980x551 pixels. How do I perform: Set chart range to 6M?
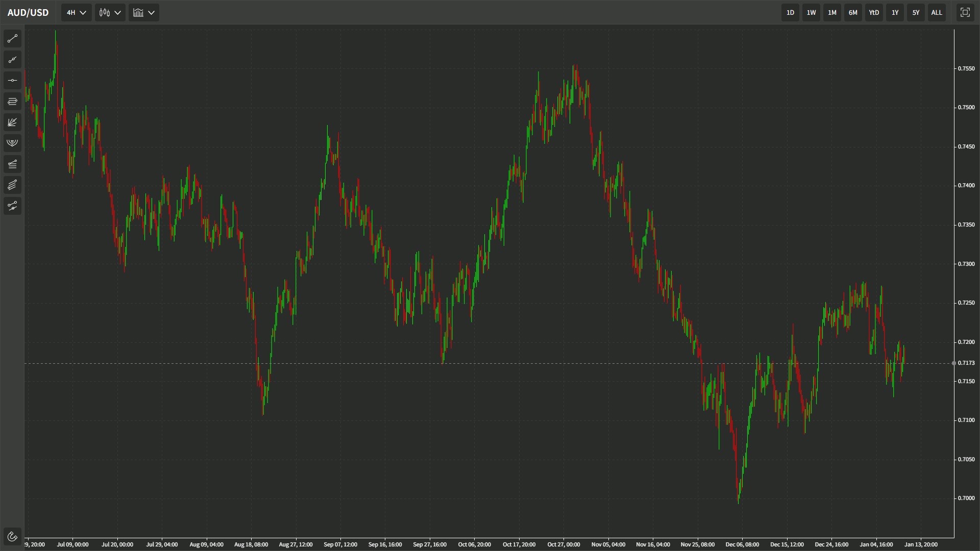pos(853,13)
